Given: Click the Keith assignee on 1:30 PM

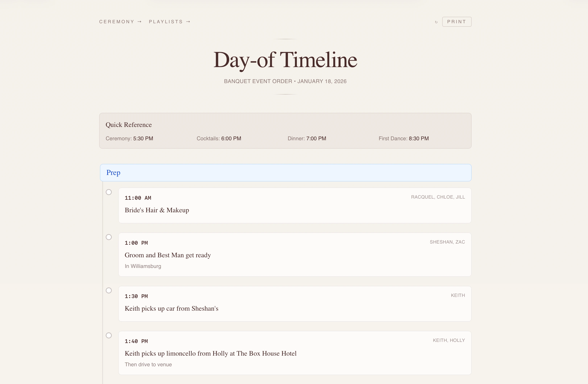Looking at the screenshot, I should pyautogui.click(x=458, y=295).
